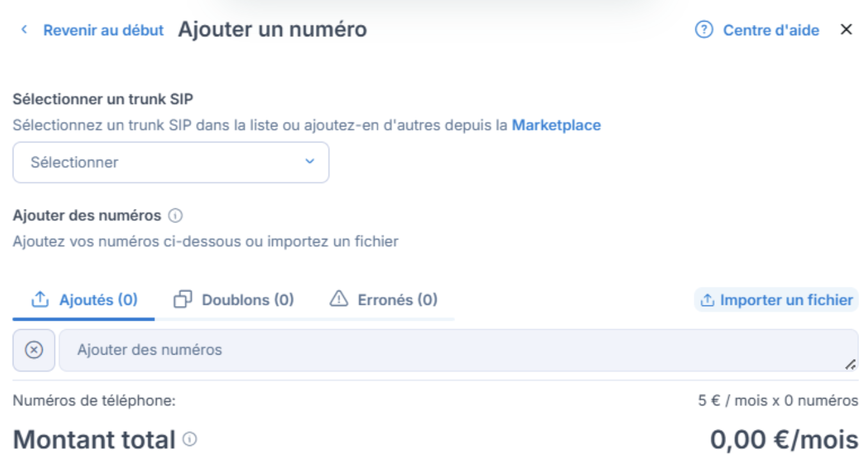The height and width of the screenshot is (469, 868).
Task: Click the warning triangle icon on Erronés
Action: coord(338,299)
